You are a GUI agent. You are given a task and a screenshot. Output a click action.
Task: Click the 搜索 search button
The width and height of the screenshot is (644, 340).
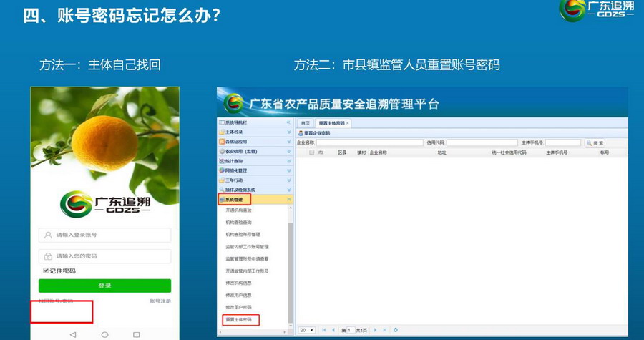(x=595, y=143)
